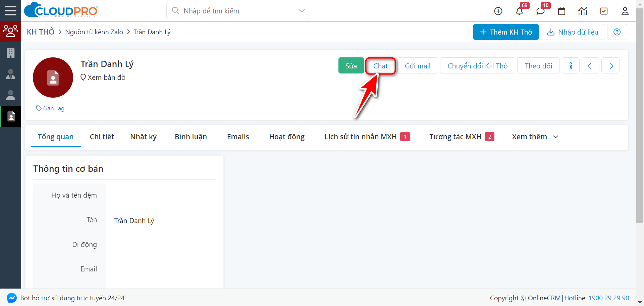Click the Nhập dữ liệu button
Image resolution: width=644 pixels, height=306 pixels.
573,32
